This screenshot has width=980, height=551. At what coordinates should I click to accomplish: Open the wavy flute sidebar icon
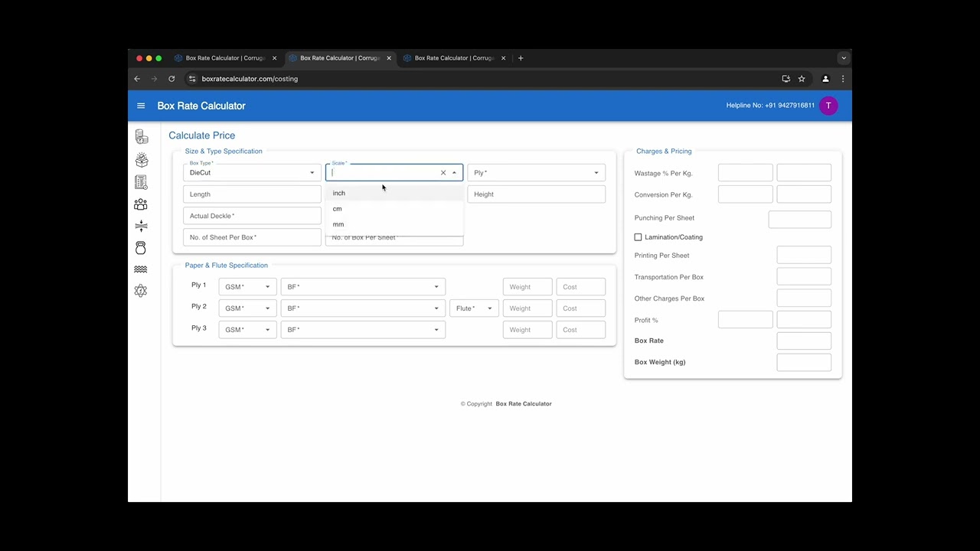coord(141,269)
